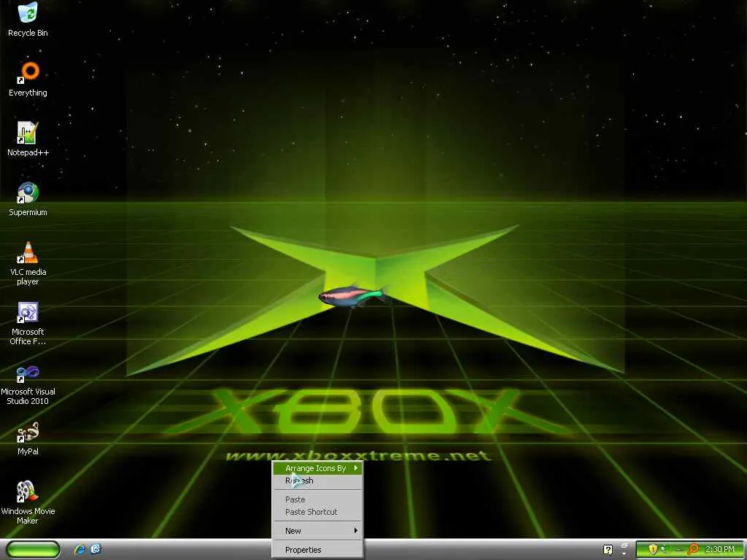Viewport: 747px width, 560px height.
Task: Select the MyPal browser desktop icon
Action: pos(28,438)
